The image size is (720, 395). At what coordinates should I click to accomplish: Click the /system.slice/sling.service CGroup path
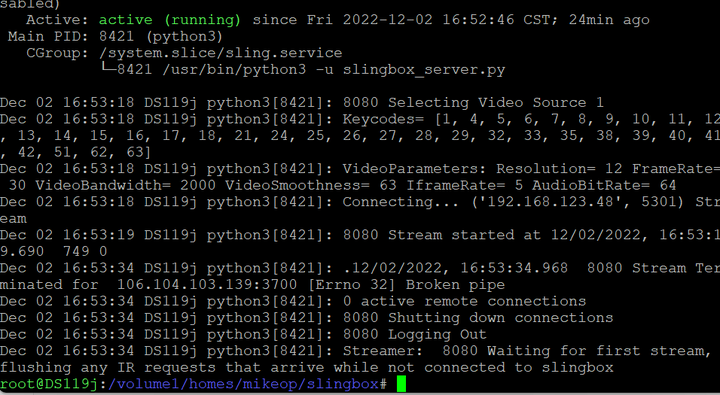coord(220,53)
